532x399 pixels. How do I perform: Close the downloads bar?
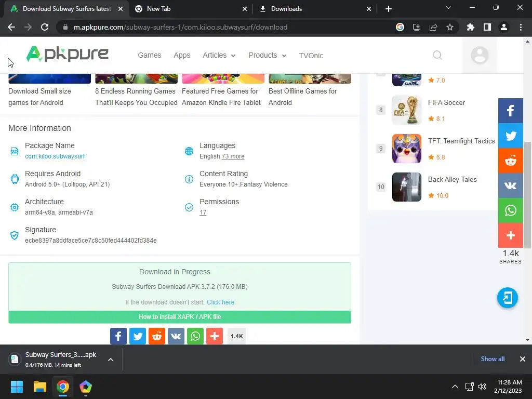click(x=523, y=359)
